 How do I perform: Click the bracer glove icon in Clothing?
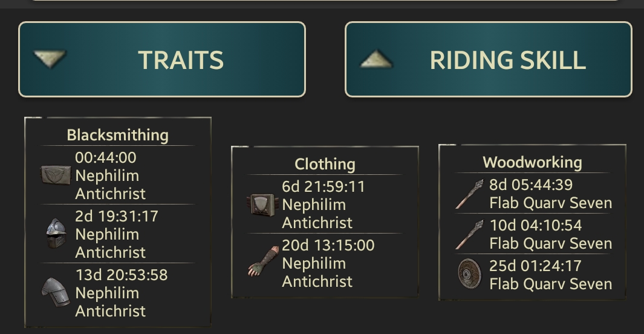[263, 262]
